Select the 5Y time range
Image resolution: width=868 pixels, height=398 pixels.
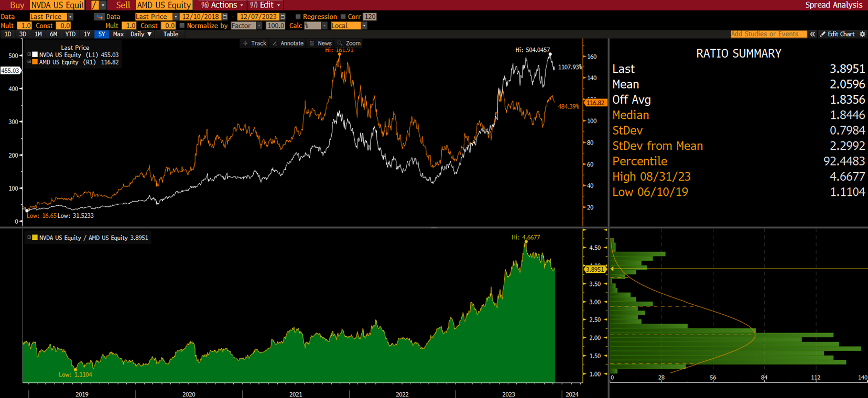tap(102, 34)
